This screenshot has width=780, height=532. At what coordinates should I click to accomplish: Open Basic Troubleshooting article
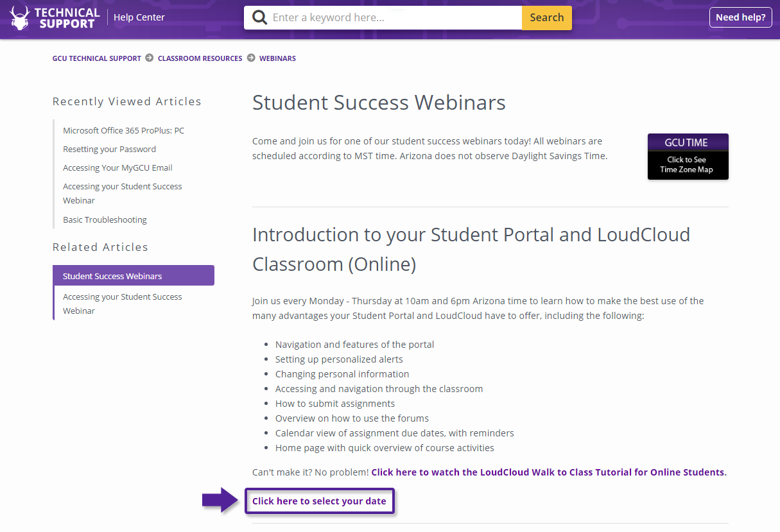tap(105, 219)
